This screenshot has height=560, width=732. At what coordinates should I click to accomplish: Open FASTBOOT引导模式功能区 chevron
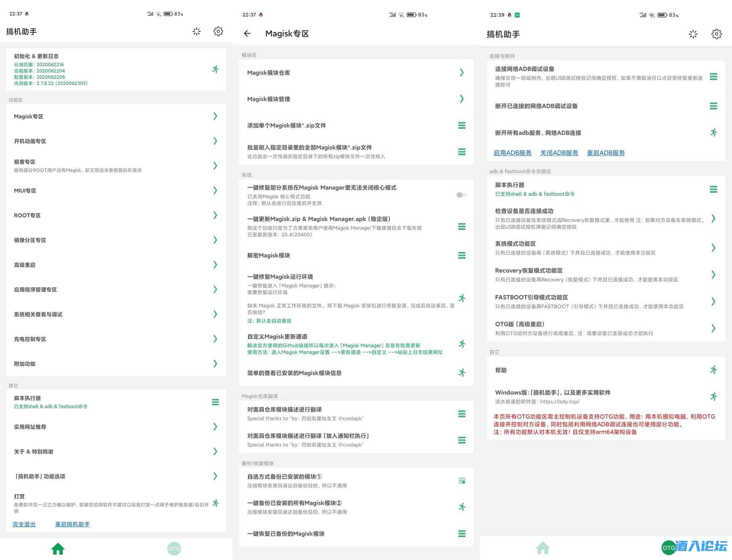coord(713,301)
